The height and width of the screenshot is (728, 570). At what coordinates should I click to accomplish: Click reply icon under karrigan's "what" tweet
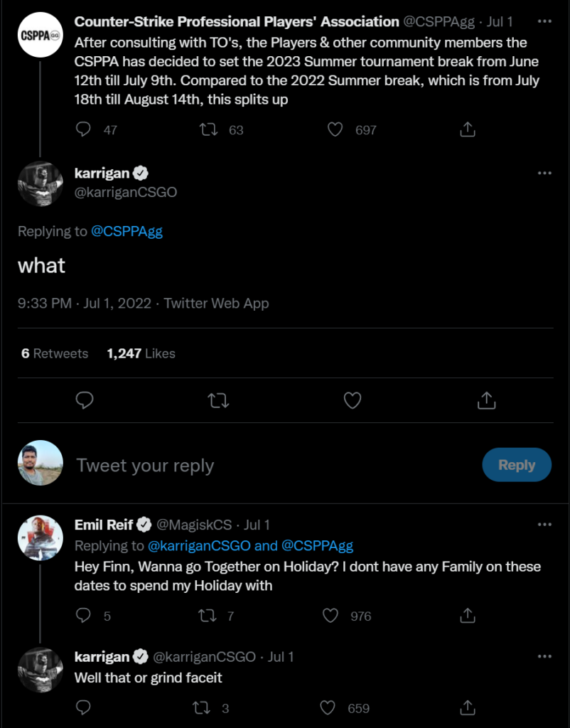pyautogui.click(x=85, y=400)
